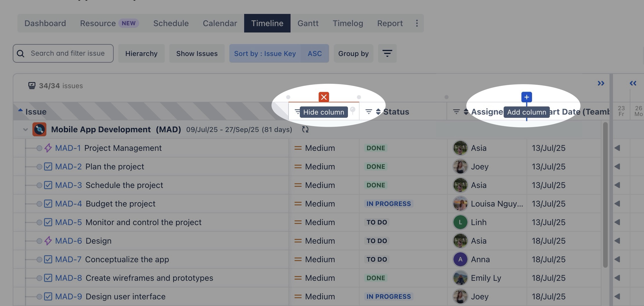Open the Dashboard tab

click(x=45, y=23)
